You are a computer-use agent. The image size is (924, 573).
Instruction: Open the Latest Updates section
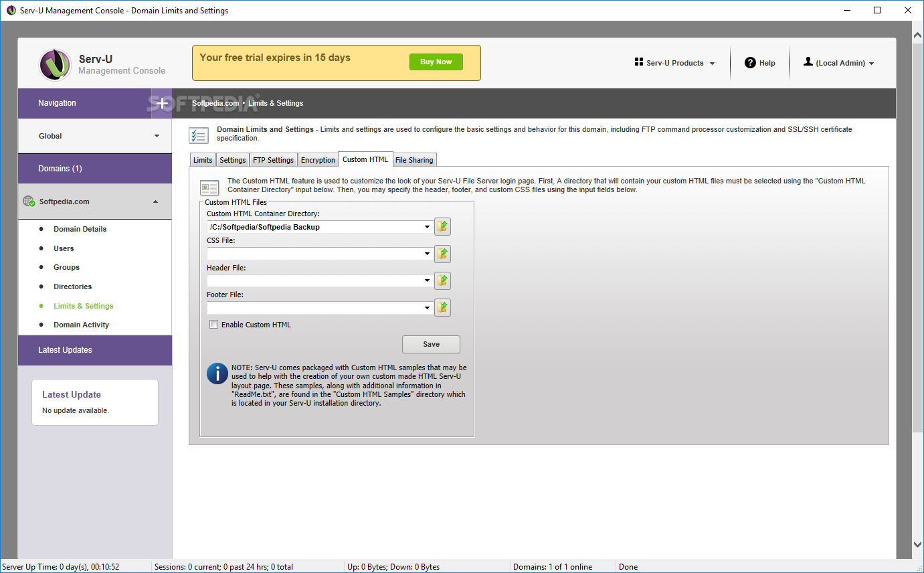pyautogui.click(x=95, y=350)
